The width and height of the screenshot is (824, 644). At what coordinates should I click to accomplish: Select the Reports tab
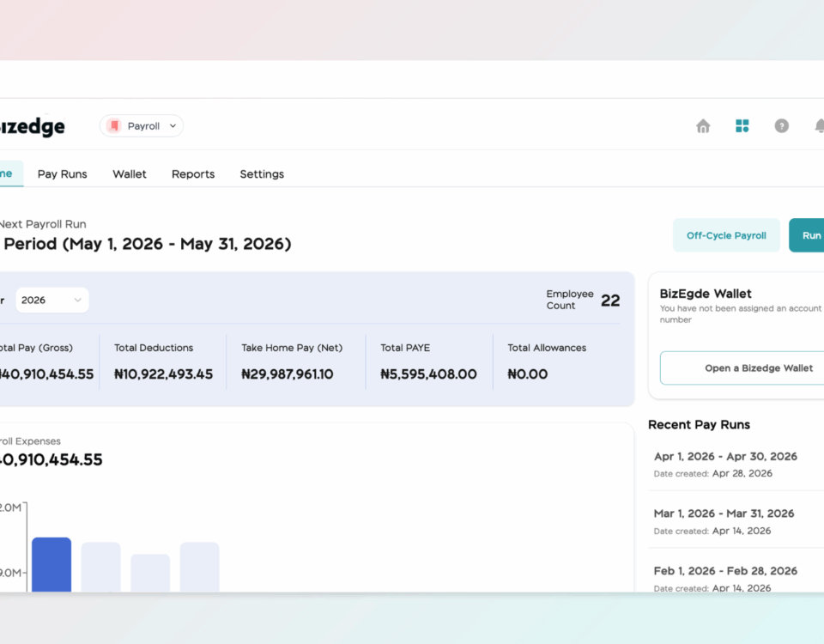[x=193, y=174]
